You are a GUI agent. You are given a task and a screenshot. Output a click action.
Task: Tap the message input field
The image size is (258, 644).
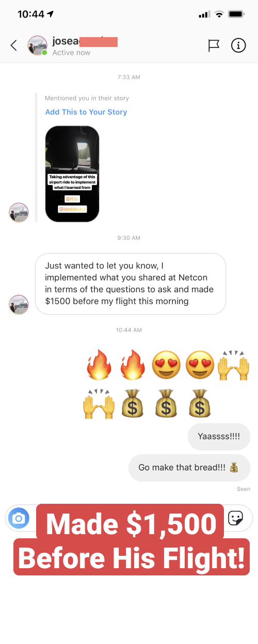pos(129,518)
